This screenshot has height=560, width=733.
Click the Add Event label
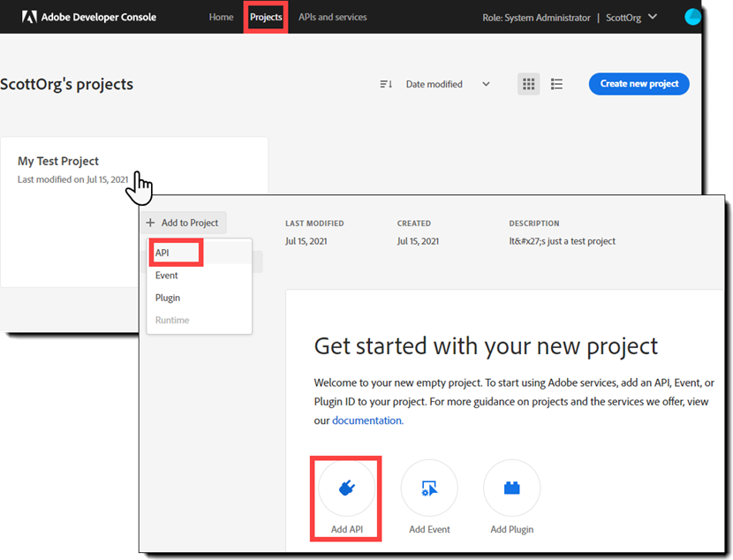point(429,529)
